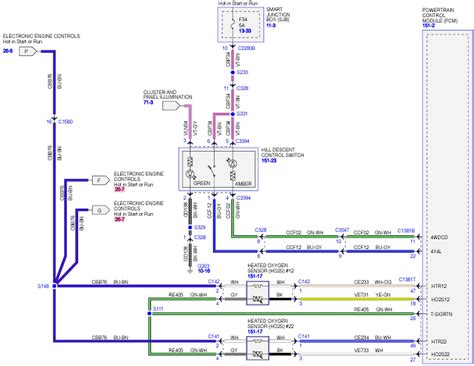
Task: Click the F connector arrow symbol
Action: point(101,180)
